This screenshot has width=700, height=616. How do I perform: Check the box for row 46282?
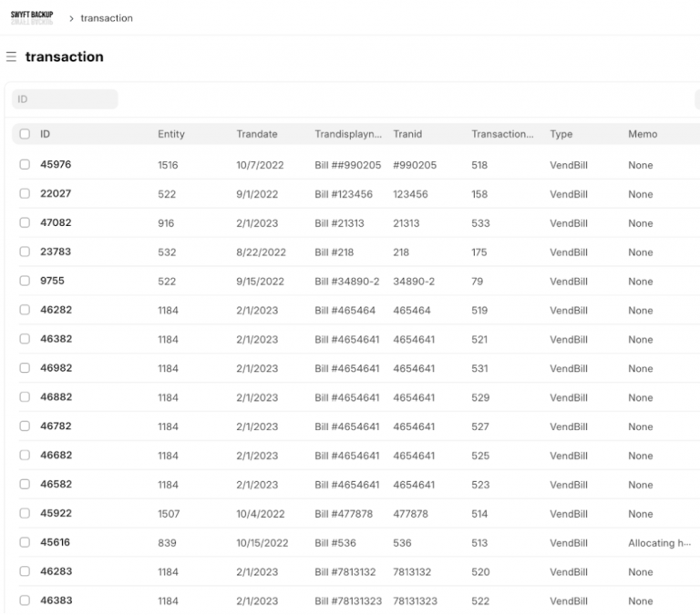[25, 309]
